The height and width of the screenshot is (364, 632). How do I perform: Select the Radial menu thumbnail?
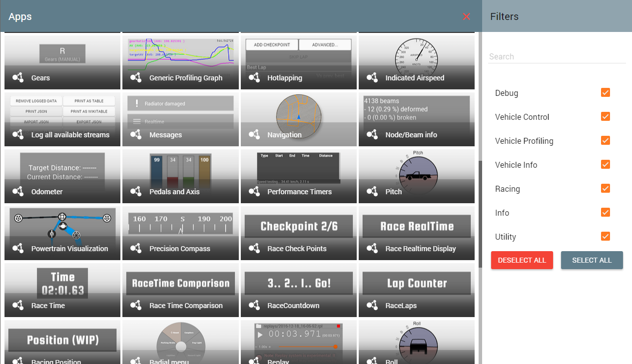(x=180, y=342)
